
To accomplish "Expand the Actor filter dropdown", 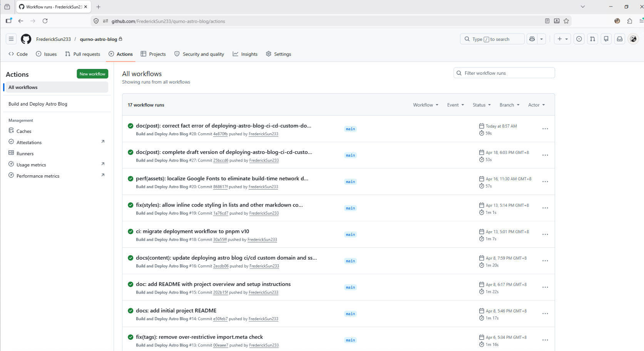I will 536,105.
